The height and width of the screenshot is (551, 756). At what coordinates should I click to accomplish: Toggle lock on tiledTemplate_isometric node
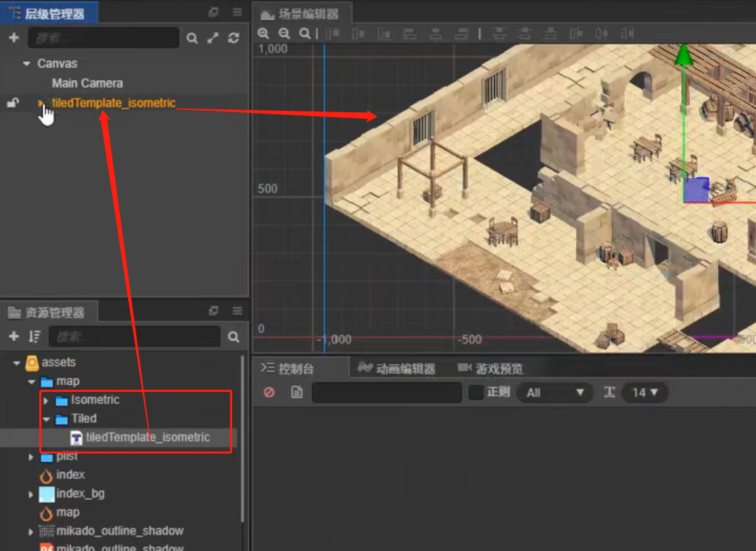(13, 102)
